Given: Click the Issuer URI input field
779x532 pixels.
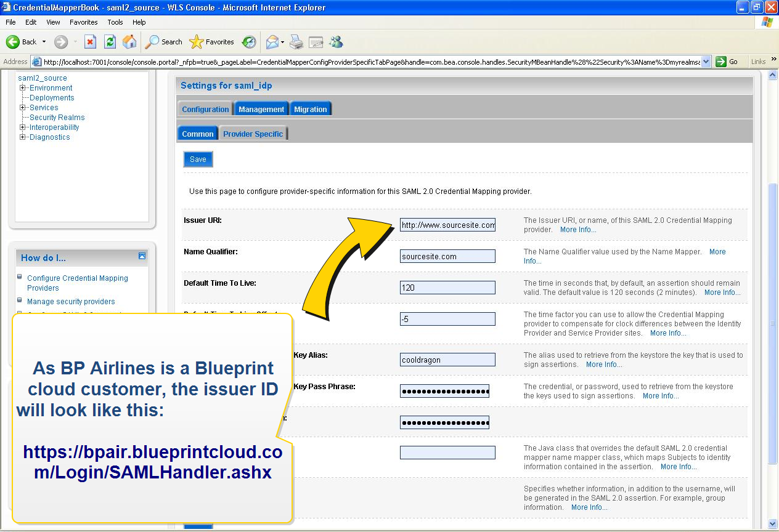Looking at the screenshot, I should pos(447,225).
